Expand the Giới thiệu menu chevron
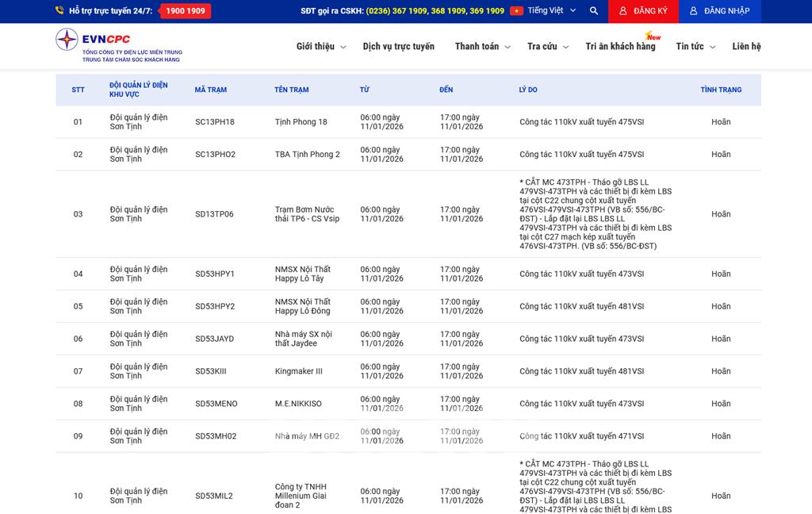 pyautogui.click(x=343, y=48)
